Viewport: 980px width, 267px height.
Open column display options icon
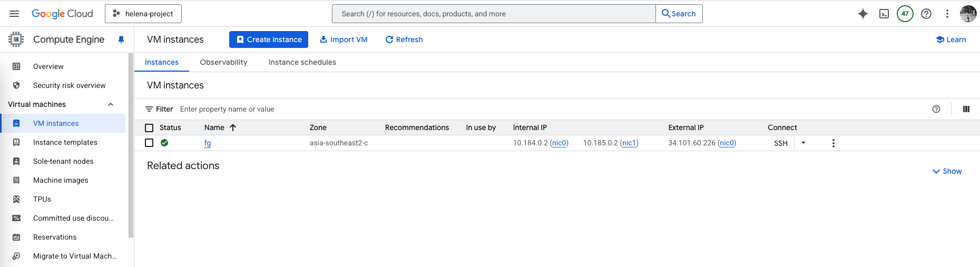point(966,109)
